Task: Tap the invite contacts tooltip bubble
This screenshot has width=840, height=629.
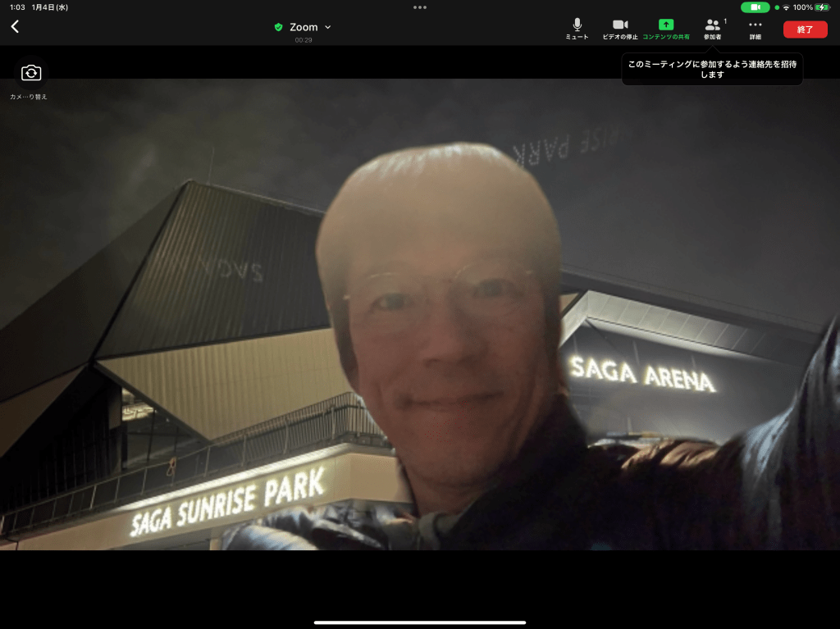Action: [711, 69]
